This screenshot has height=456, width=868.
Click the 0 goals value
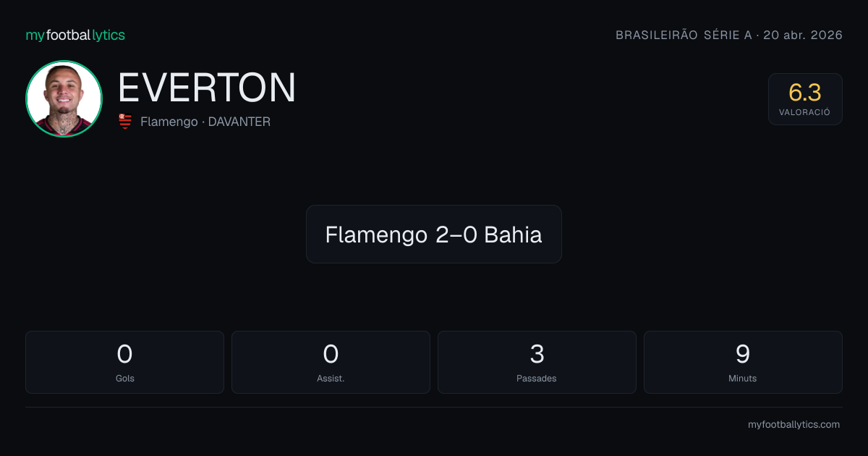tap(124, 354)
